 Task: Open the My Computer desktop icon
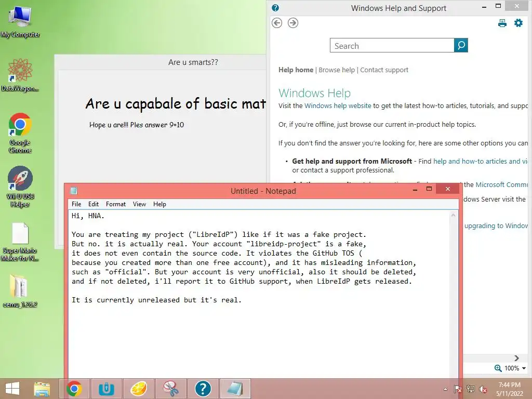click(x=20, y=21)
